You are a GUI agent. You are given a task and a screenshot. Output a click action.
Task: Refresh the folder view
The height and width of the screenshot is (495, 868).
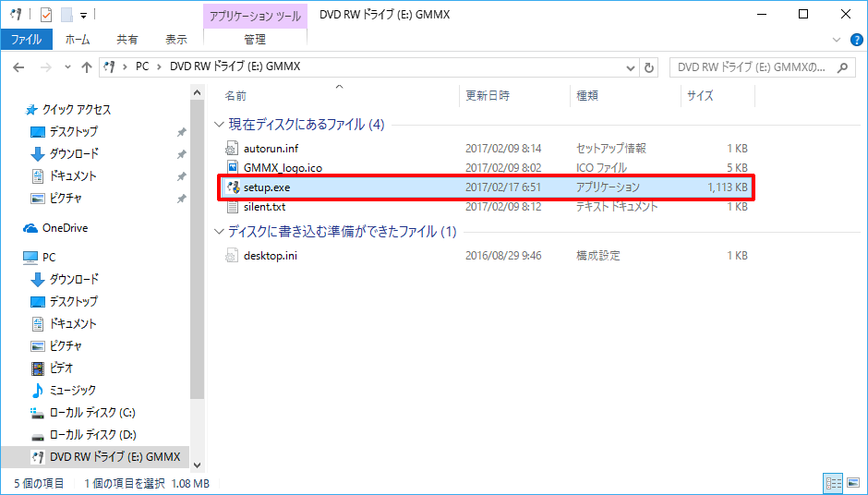(x=649, y=68)
